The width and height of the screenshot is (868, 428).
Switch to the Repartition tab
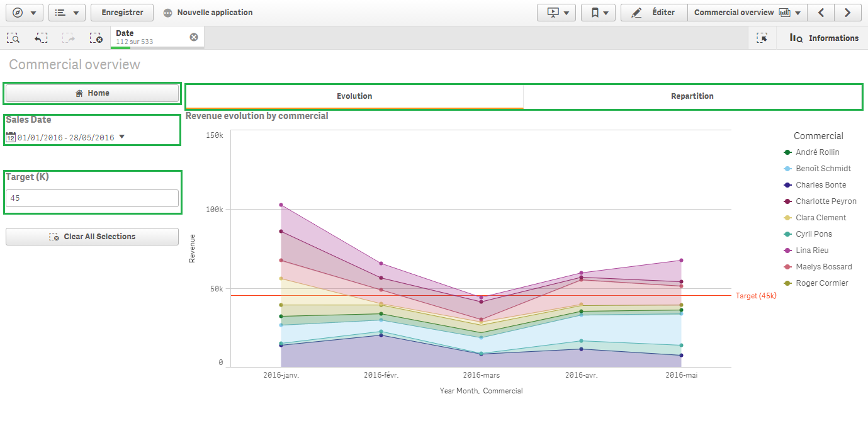pyautogui.click(x=692, y=96)
